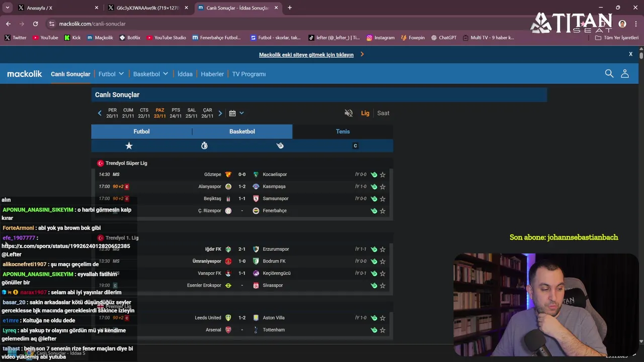The width and height of the screenshot is (644, 362).
Task: Open a new Chrome tab
Action: click(289, 8)
